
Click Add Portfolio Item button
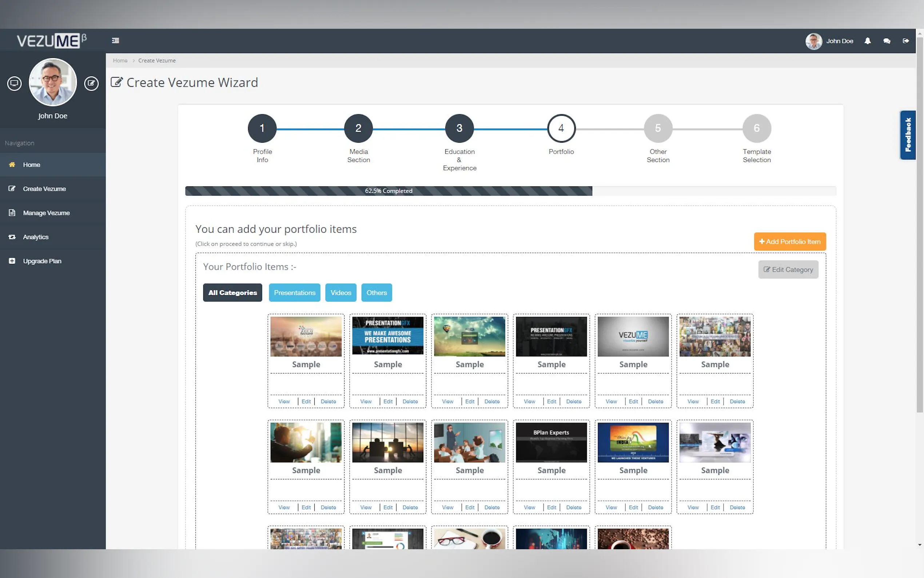[790, 242]
